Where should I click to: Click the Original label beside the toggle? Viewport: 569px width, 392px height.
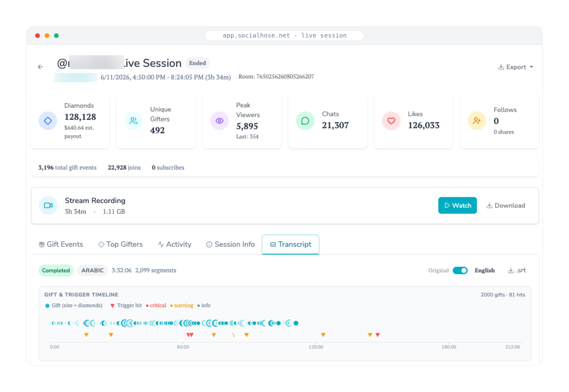[438, 270]
